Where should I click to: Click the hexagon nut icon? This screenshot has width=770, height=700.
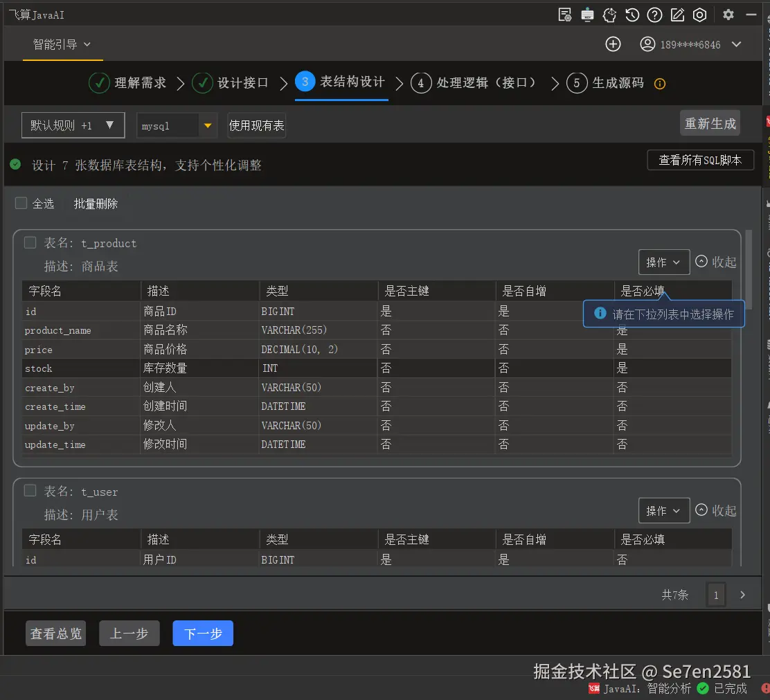click(700, 15)
